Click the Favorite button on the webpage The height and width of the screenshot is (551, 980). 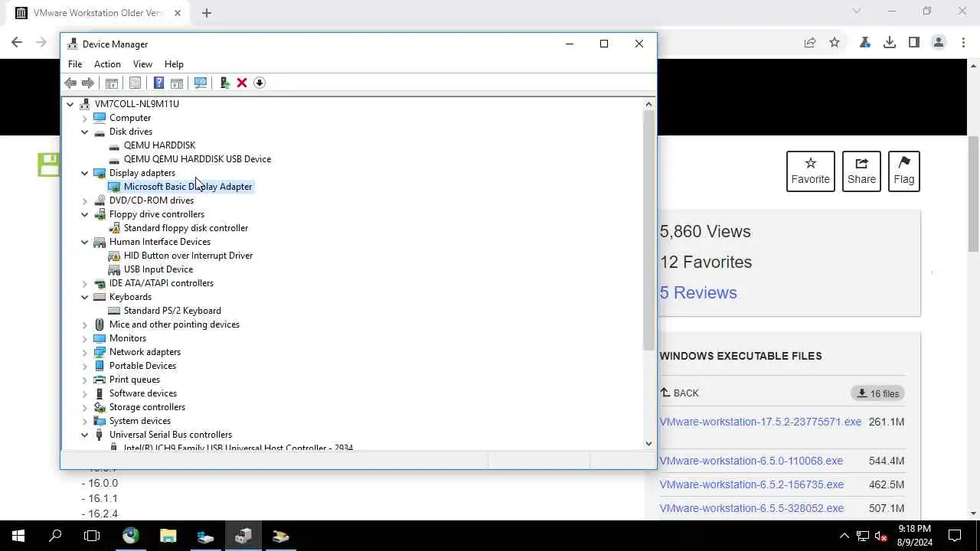click(x=811, y=171)
